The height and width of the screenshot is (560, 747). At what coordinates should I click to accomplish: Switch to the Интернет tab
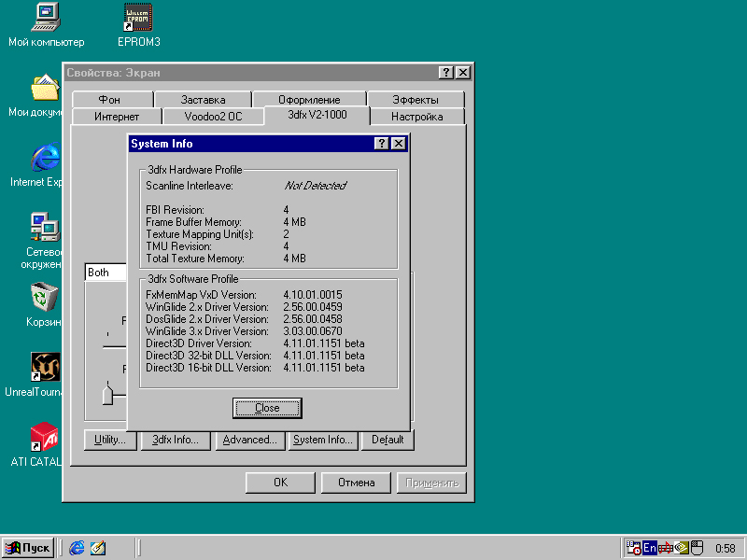pos(117,117)
